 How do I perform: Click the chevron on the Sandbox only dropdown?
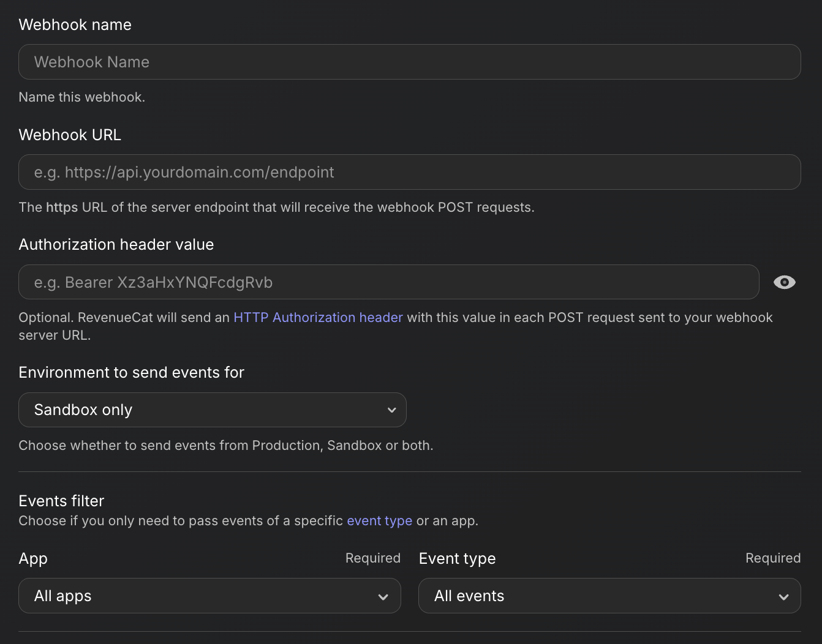392,410
